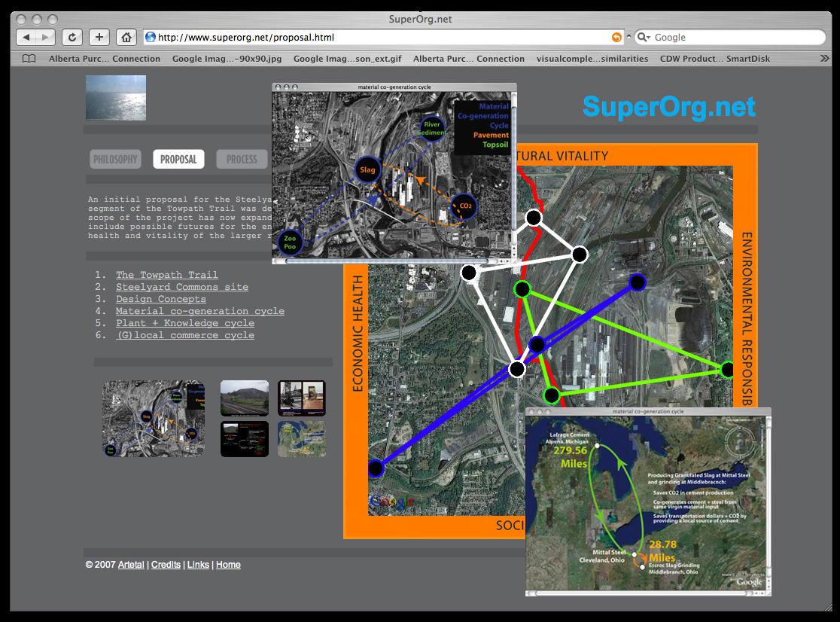The width and height of the screenshot is (840, 622).
Task: Open the Great Lakes map thumbnail
Action: [x=302, y=439]
